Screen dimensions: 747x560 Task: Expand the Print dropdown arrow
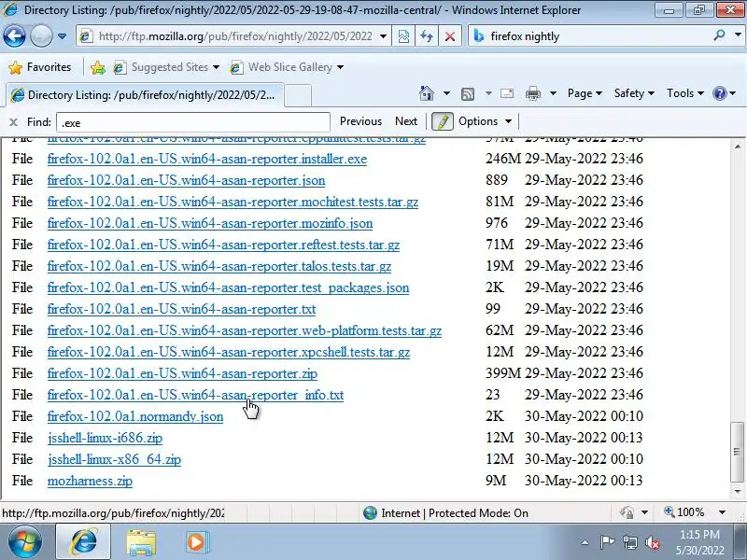(553, 93)
